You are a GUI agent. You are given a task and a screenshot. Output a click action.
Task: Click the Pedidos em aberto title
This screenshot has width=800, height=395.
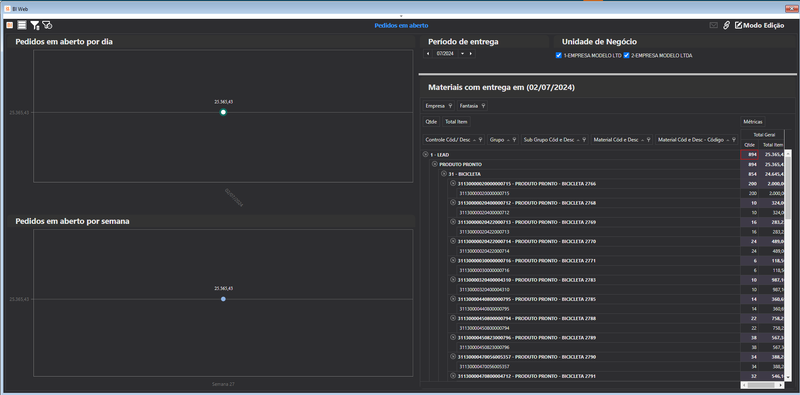[x=401, y=25]
